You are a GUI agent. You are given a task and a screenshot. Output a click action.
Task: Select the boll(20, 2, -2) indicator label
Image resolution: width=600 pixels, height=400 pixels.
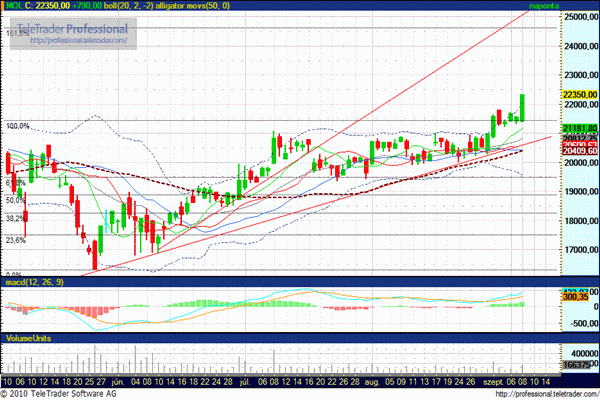point(152,6)
